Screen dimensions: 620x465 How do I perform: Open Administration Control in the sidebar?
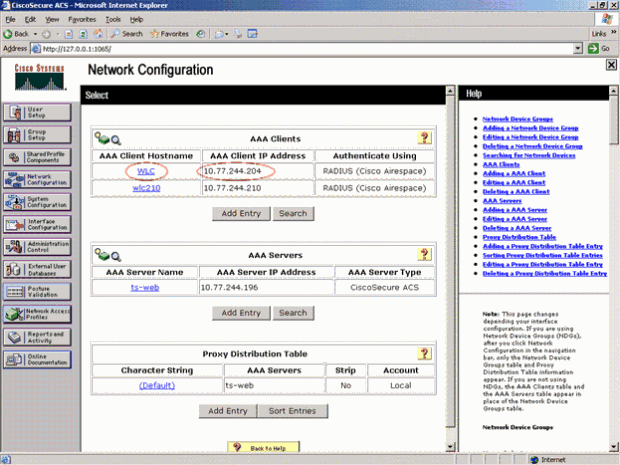click(x=37, y=247)
